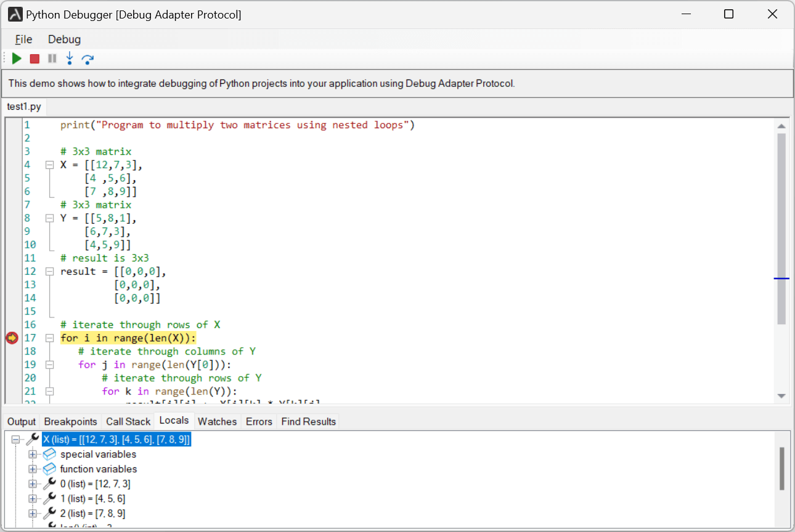Switch to the Breakpoints tab

click(x=71, y=422)
